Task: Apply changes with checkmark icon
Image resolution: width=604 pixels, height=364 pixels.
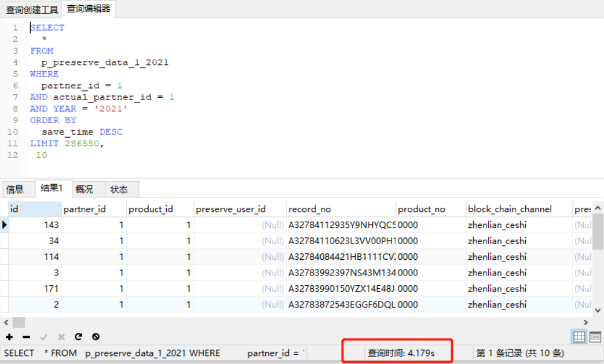Action: point(43,337)
